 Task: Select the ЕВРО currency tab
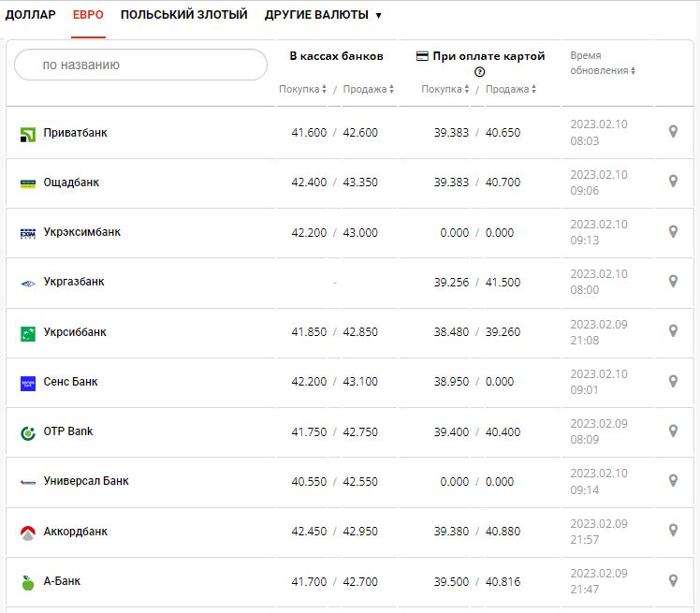tap(88, 15)
